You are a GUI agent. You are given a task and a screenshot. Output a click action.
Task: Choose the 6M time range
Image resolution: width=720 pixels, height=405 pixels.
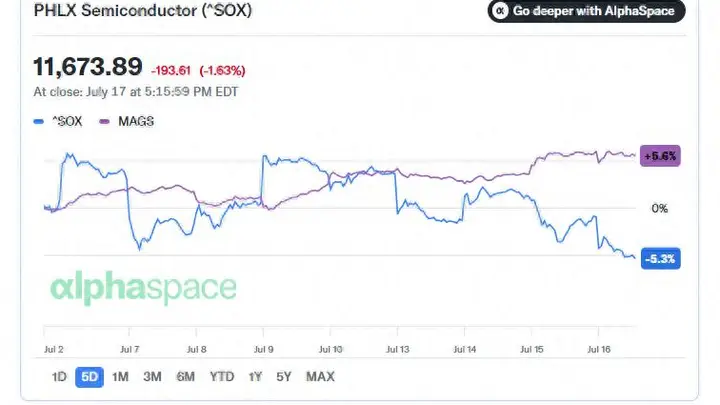tap(186, 377)
